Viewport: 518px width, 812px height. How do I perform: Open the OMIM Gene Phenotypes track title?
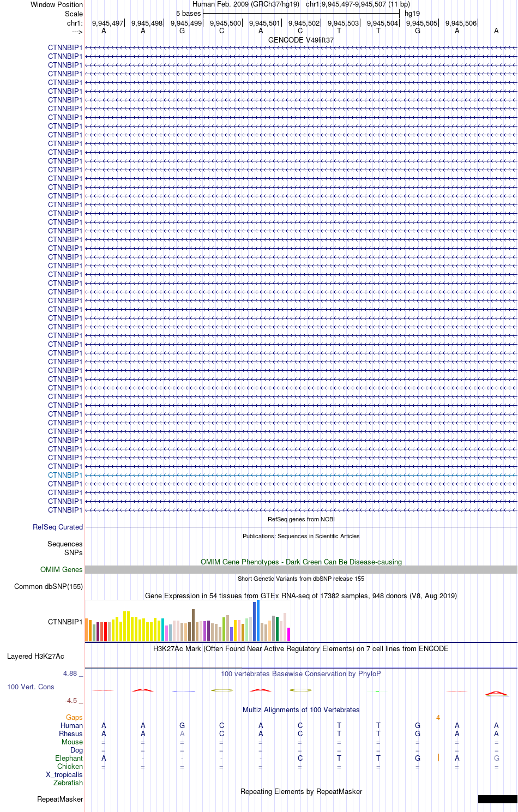(x=301, y=562)
